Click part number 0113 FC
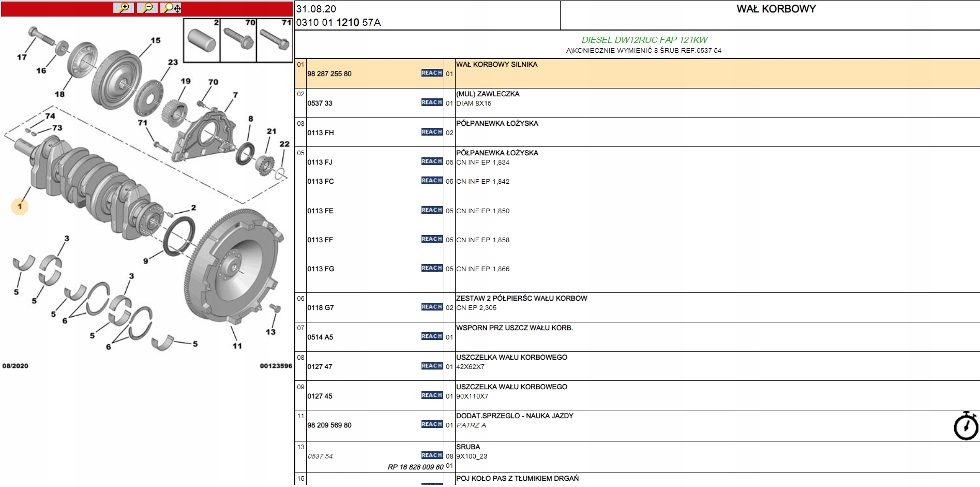Screen dimensions: 980x487 pos(321,182)
